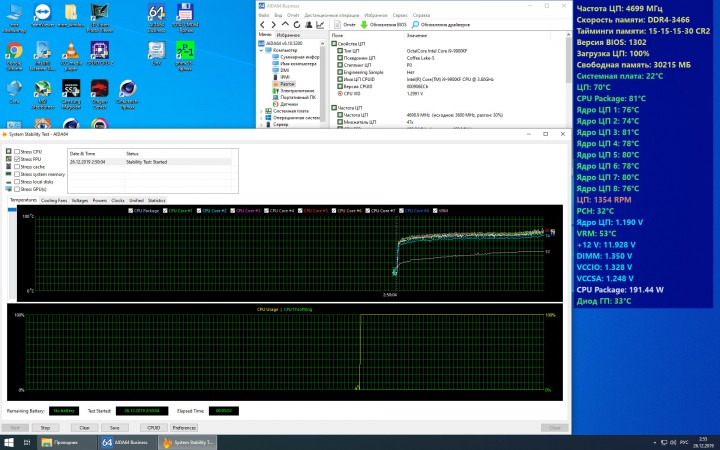Open Файл menu in AIDA64
Image resolution: width=720 pixels, height=450 pixels.
(264, 15)
